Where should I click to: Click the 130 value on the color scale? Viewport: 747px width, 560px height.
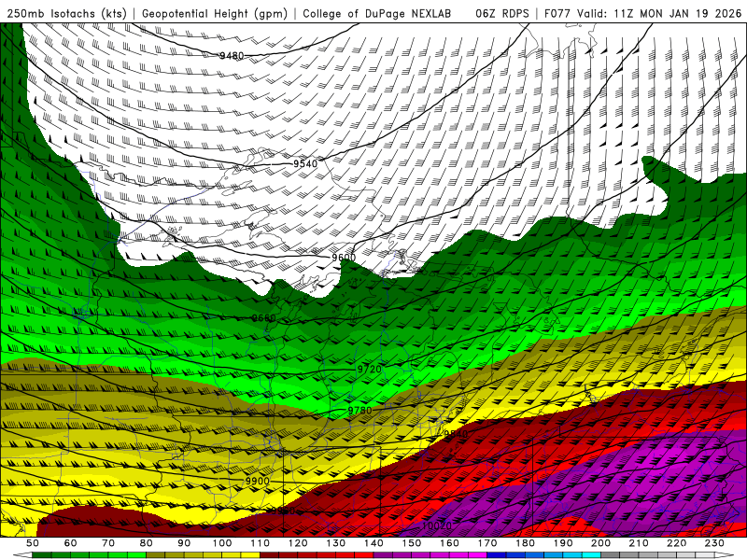pyautogui.click(x=336, y=543)
